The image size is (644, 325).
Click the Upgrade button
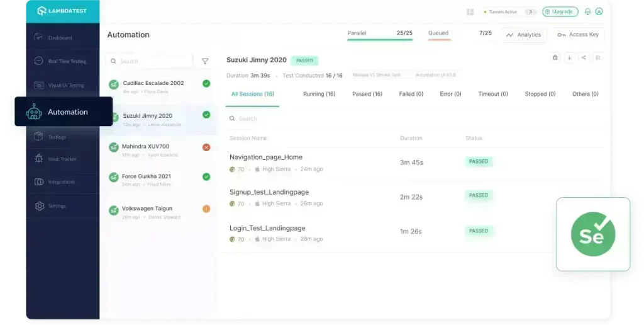pyautogui.click(x=560, y=11)
